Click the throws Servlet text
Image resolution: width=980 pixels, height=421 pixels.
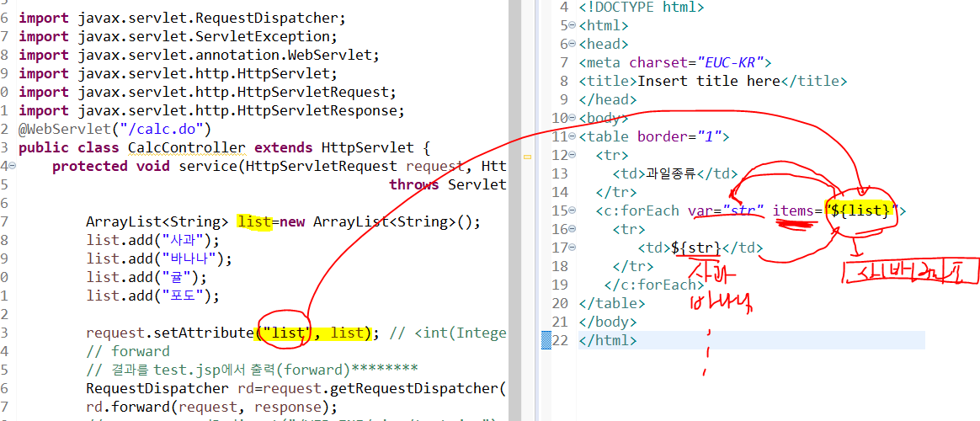[448, 185]
